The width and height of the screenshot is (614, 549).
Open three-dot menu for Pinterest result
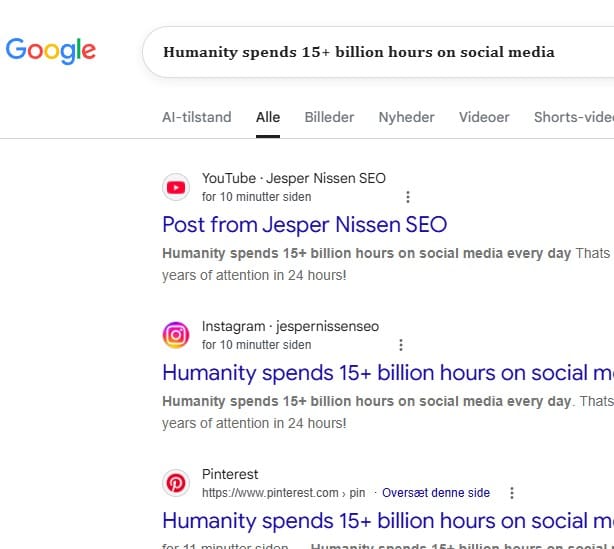(512, 493)
